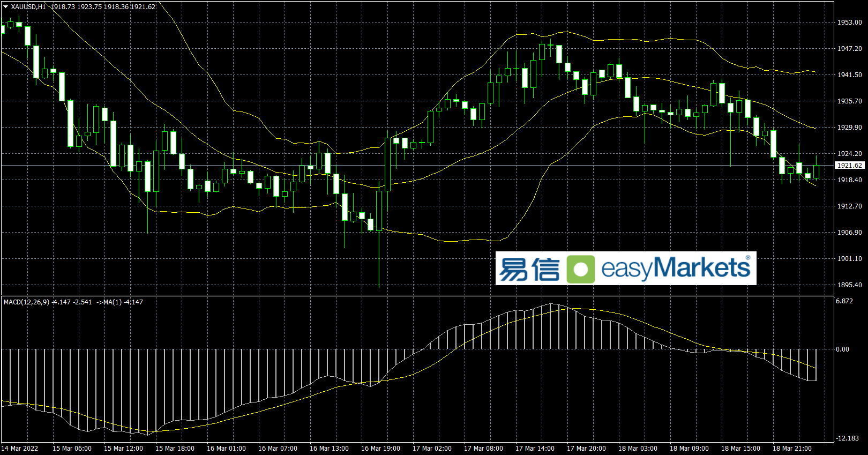This screenshot has height=455, width=868.
Task: Click the 14 Mar 2022 date label
Action: point(20,449)
